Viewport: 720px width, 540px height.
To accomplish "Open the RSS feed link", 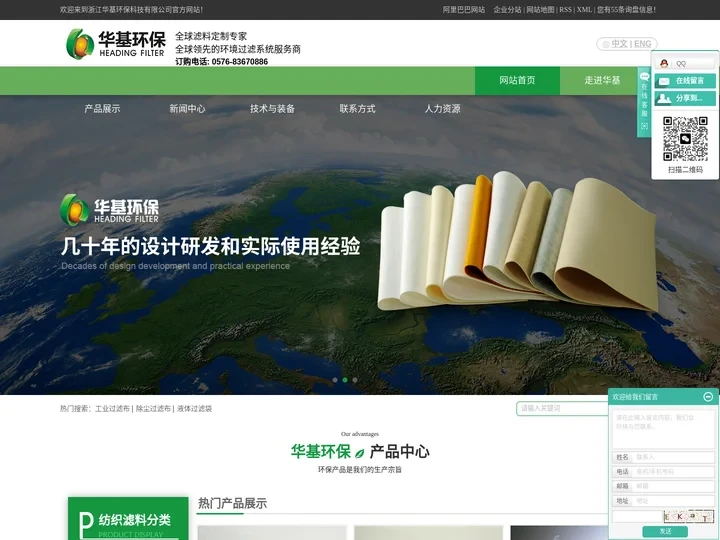I will (565, 10).
